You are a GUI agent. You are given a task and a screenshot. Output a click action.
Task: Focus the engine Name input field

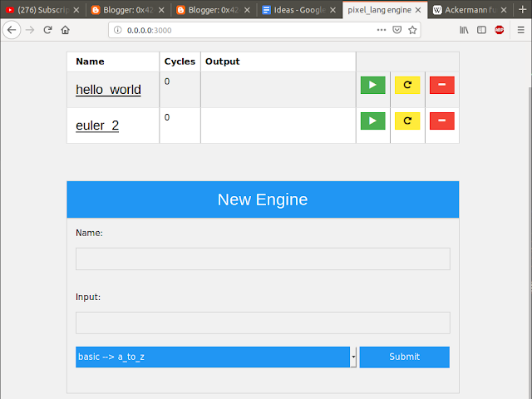click(x=263, y=259)
